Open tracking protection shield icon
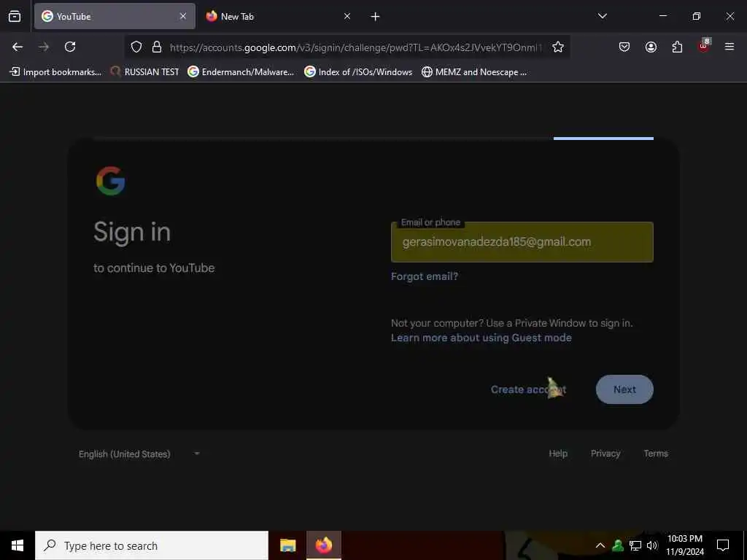Screen dimensions: 747x560 coord(136,47)
